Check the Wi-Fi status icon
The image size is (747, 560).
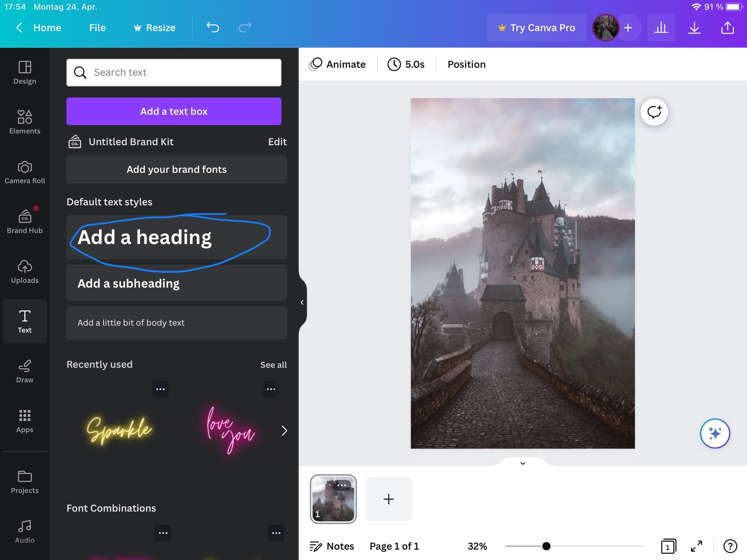[696, 7]
